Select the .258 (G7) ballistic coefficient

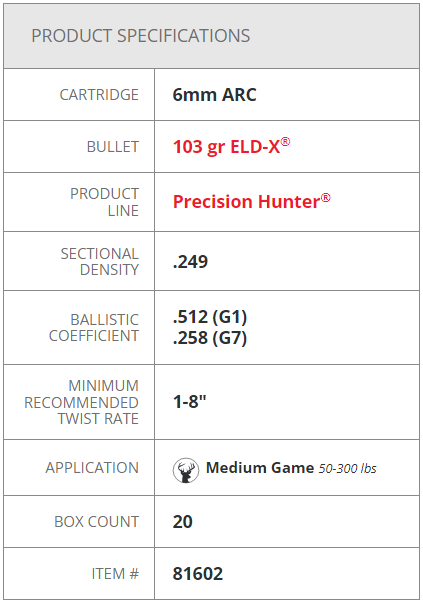pos(210,338)
